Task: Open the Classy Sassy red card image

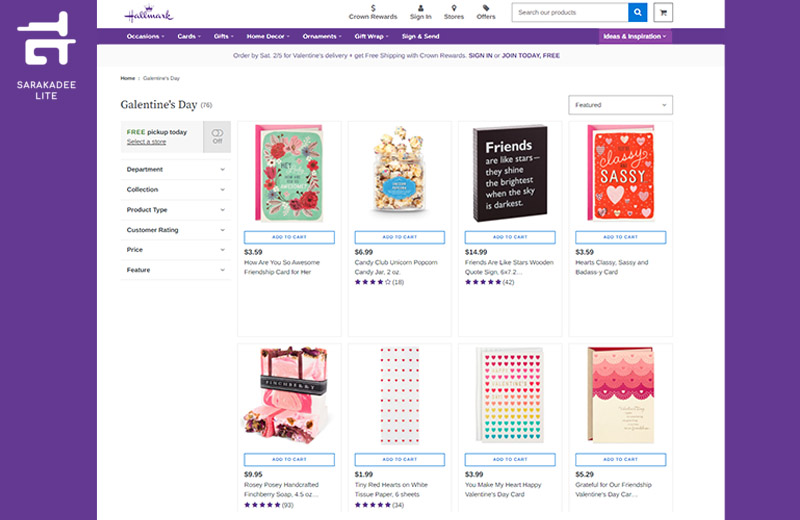Action: coord(620,173)
